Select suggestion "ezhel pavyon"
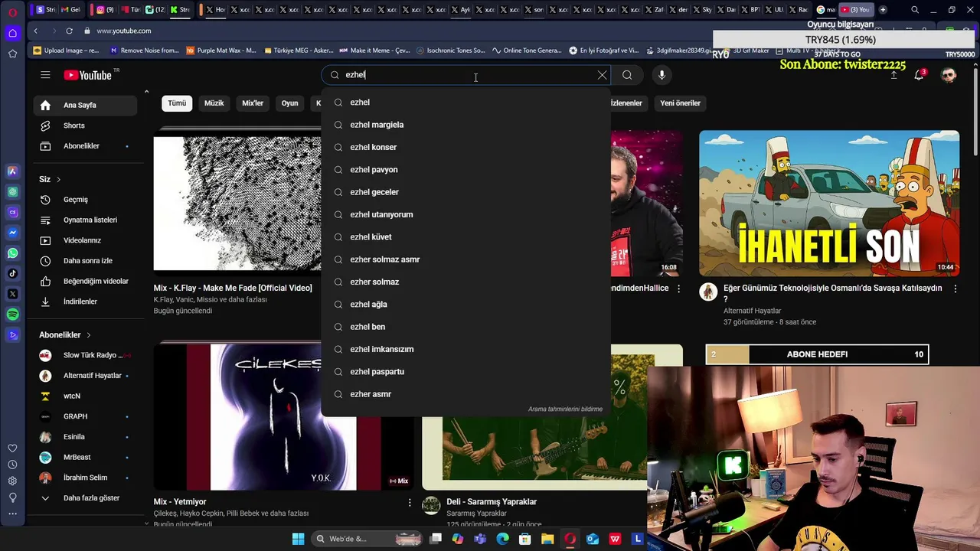 click(465, 169)
